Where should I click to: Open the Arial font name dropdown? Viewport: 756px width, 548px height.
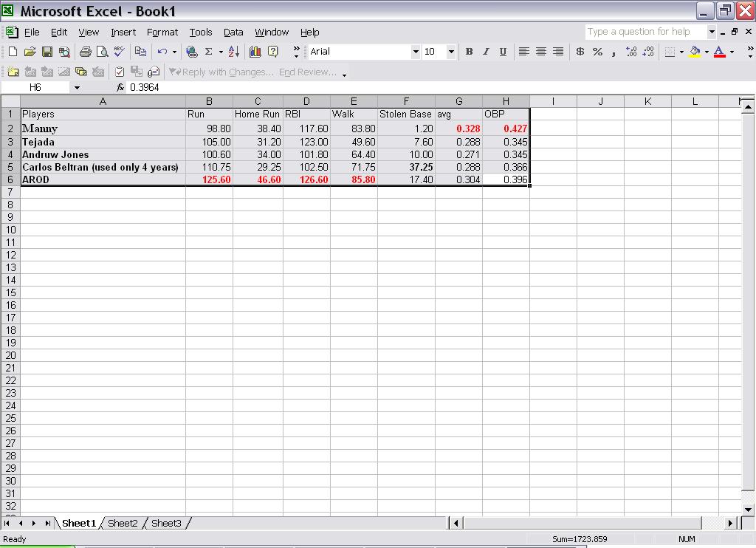[416, 52]
